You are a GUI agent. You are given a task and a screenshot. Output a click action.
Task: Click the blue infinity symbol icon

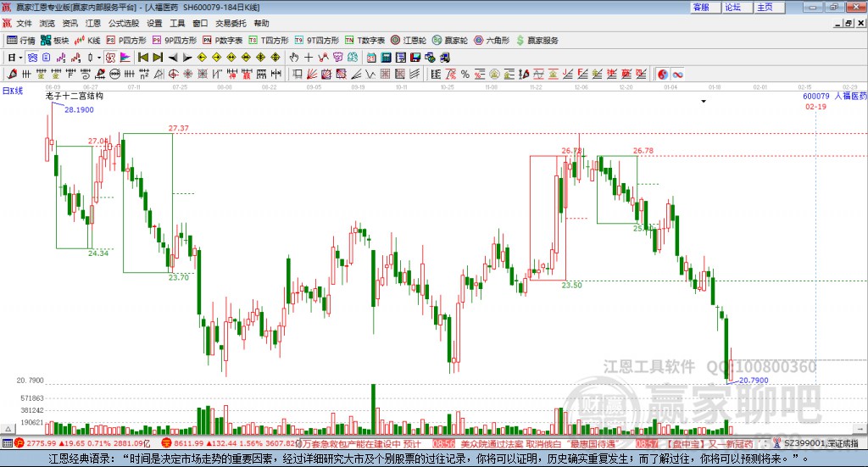tap(677, 74)
